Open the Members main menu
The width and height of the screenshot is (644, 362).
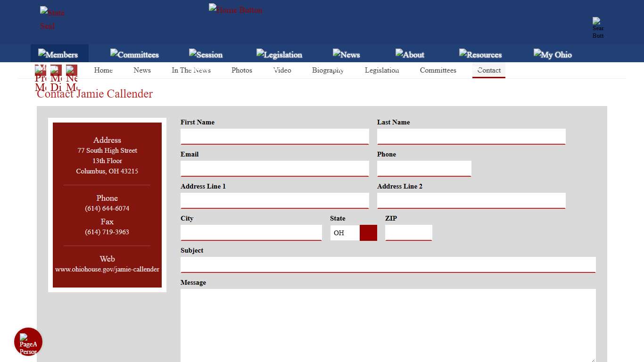click(x=58, y=54)
